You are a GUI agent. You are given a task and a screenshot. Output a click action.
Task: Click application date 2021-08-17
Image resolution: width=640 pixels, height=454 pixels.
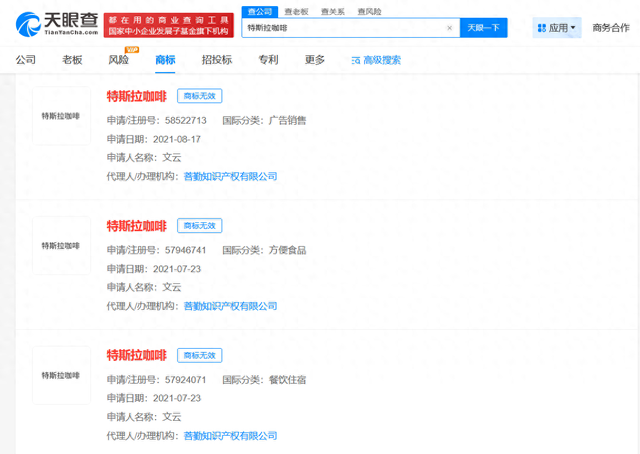(177, 139)
